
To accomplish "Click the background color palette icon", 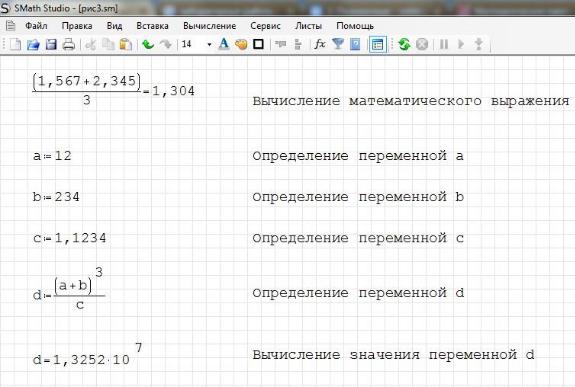I will (241, 44).
